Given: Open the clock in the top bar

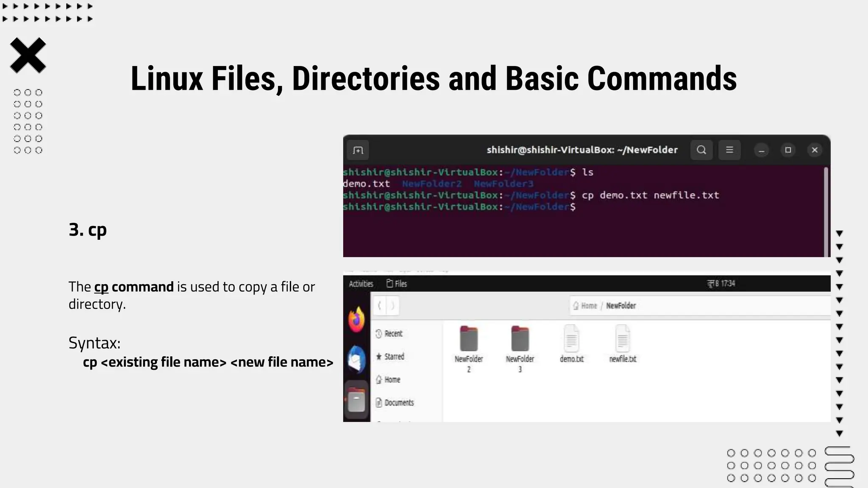Looking at the screenshot, I should click(x=721, y=283).
